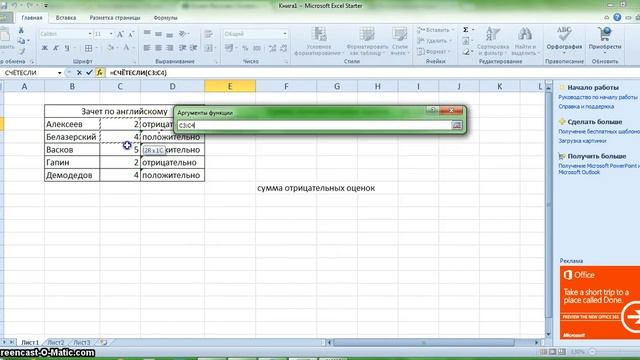
Task: Confirm the formula with the checkmark icon
Action: coord(89,73)
